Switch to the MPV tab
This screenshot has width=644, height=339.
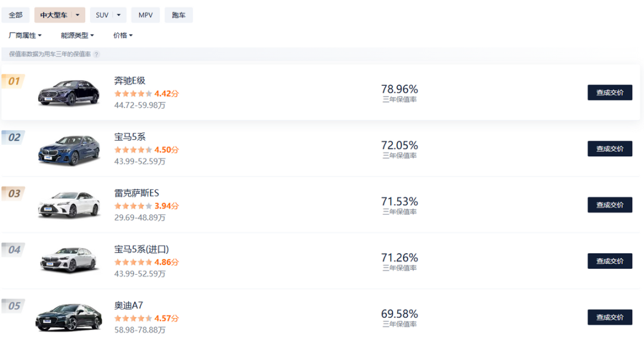click(145, 15)
